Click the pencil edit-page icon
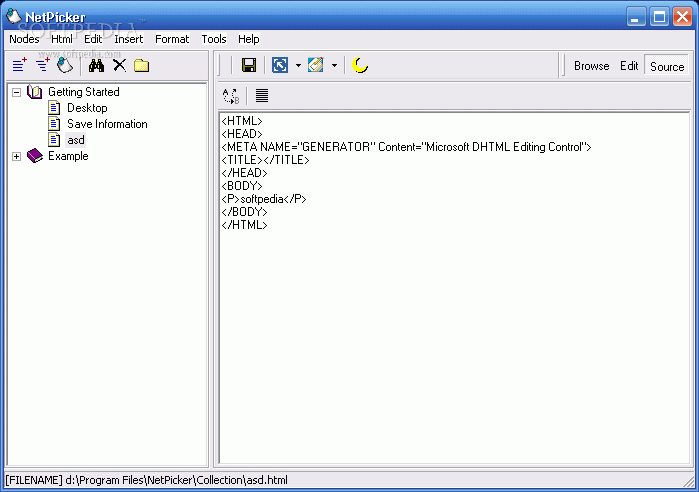Screen dimensions: 699x492 pyautogui.click(x=316, y=65)
